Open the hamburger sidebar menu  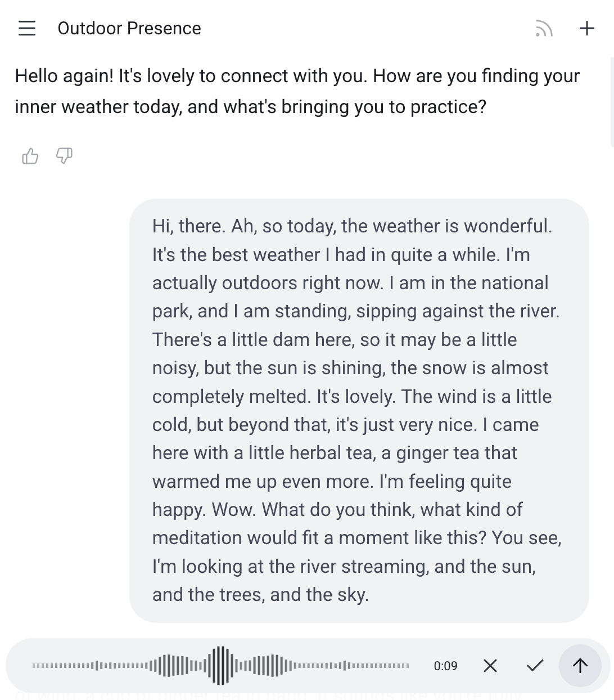[27, 28]
